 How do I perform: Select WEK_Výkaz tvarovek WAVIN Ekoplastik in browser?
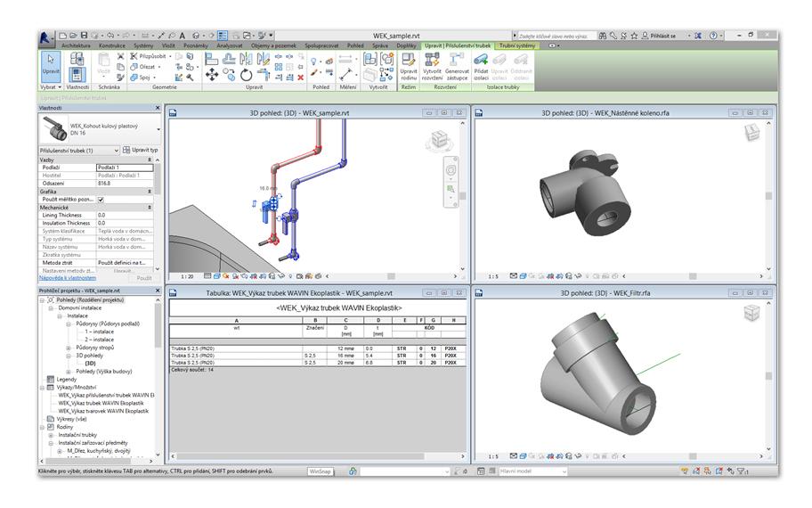[x=103, y=411]
